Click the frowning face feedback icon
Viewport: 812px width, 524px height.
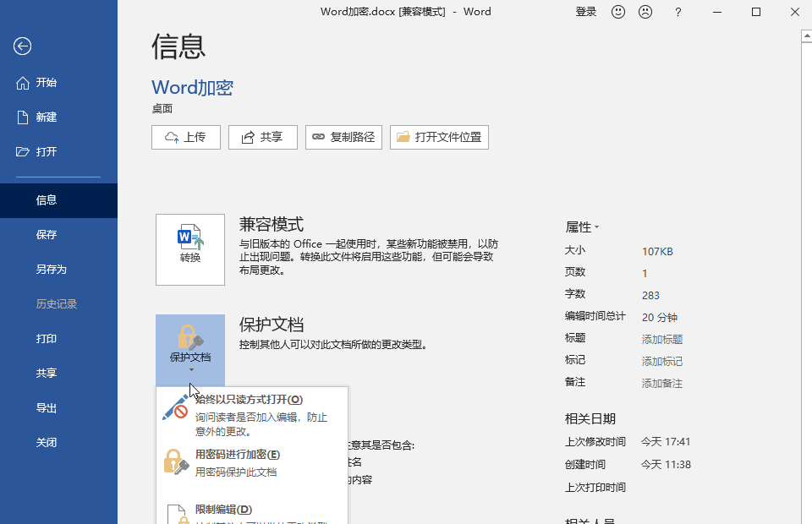coord(647,12)
